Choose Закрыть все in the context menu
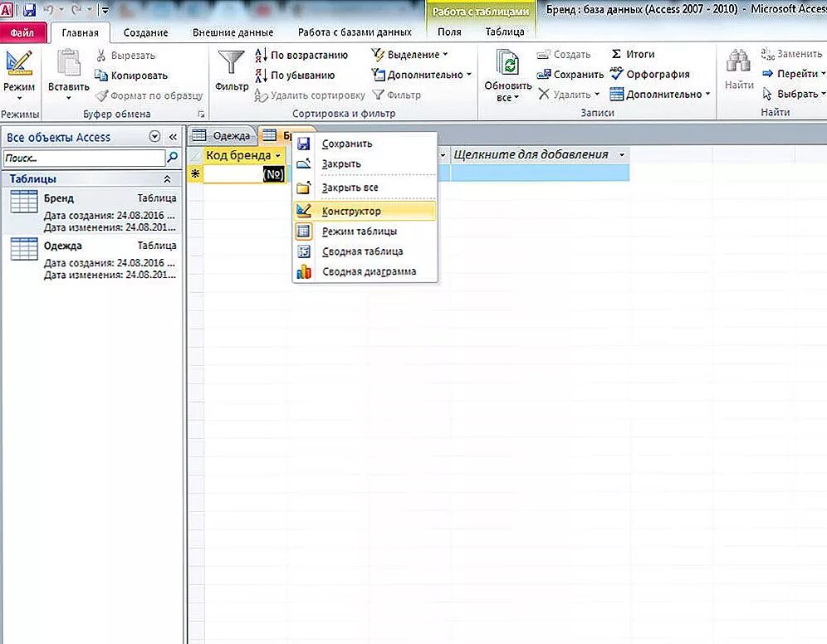The image size is (827, 644). pos(365,188)
